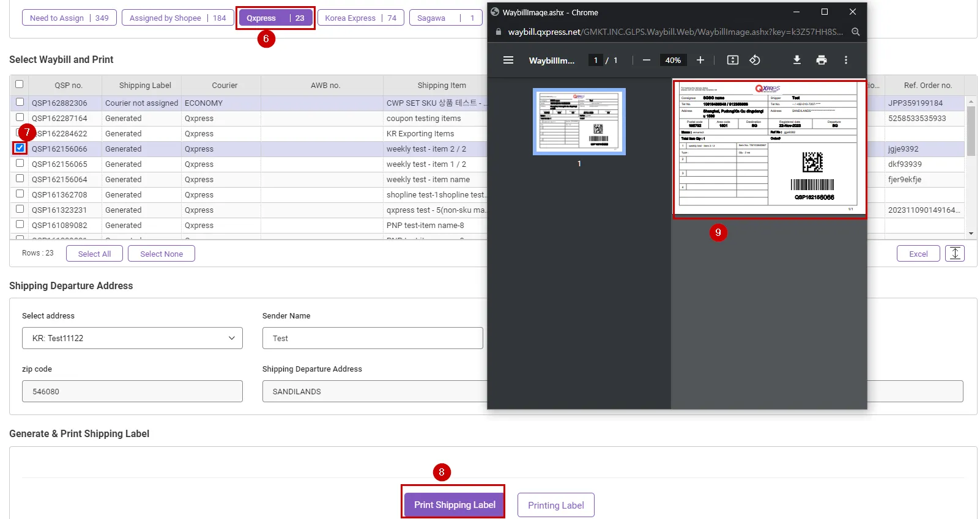The image size is (980, 519).
Task: Check the QSP162287164 row checkbox
Action: point(20,117)
